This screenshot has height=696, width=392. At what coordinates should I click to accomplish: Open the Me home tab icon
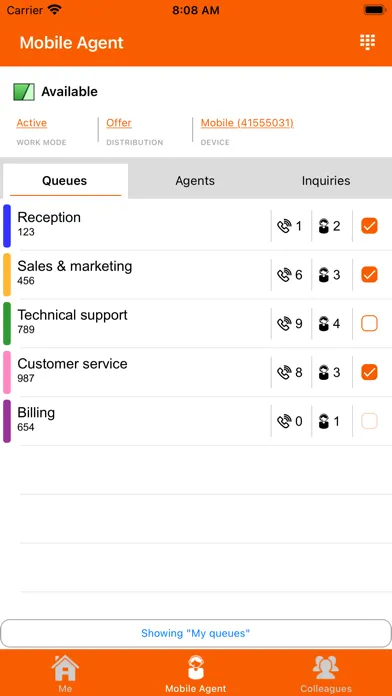pyautogui.click(x=65, y=668)
